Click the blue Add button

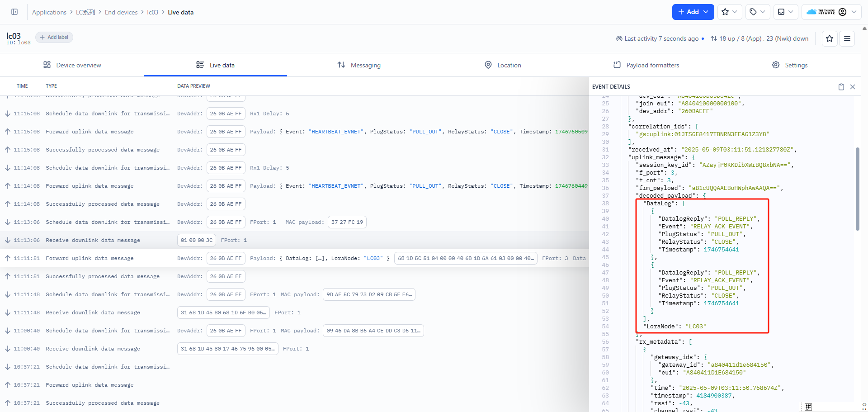[x=693, y=12]
